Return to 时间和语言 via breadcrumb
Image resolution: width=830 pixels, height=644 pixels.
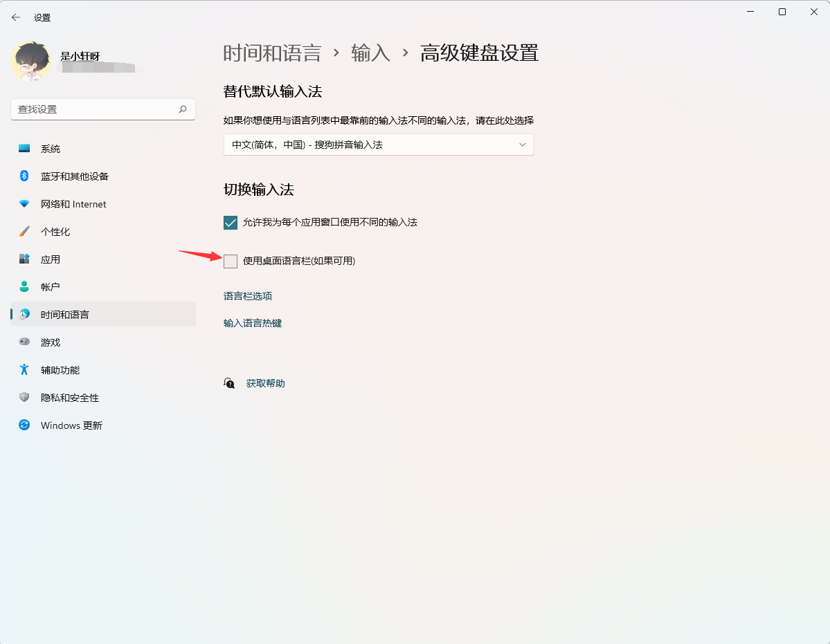click(x=272, y=53)
